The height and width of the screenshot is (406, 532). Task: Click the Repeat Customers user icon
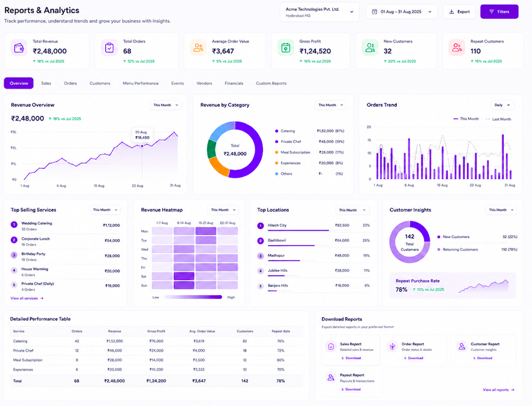click(x=457, y=48)
